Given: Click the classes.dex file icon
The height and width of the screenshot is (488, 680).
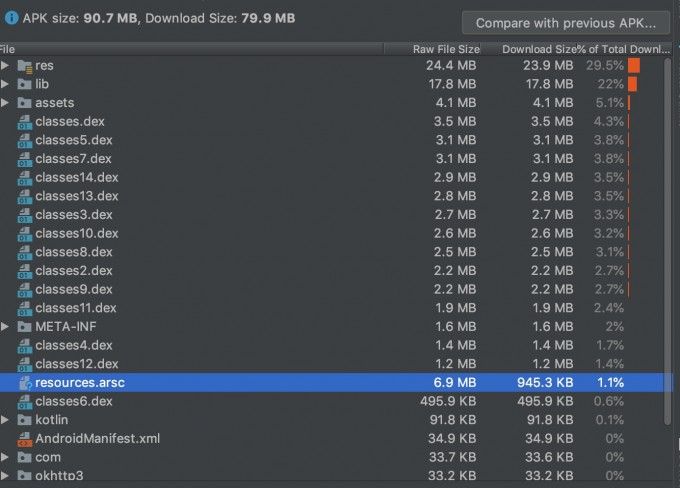Looking at the screenshot, I should (x=25, y=121).
